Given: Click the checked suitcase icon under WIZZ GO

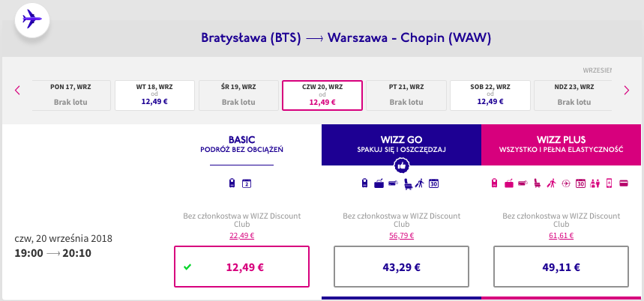Looking at the screenshot, I should [379, 183].
